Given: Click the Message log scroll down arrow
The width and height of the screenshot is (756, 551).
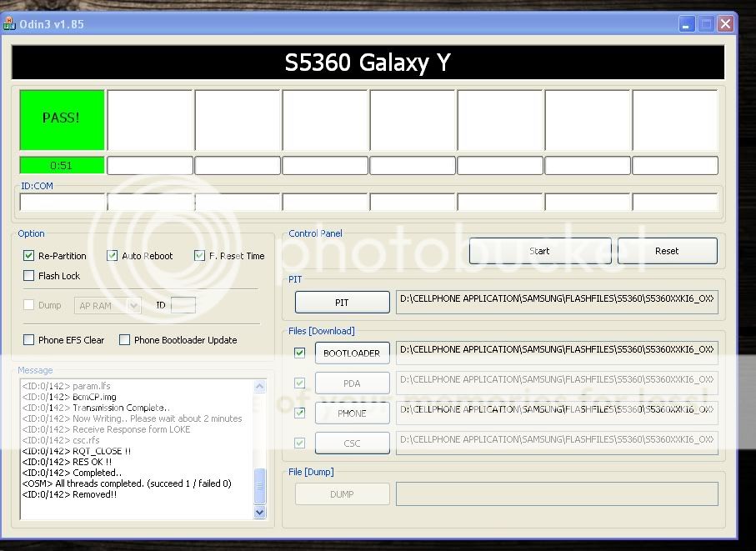Looking at the screenshot, I should coord(259,513).
